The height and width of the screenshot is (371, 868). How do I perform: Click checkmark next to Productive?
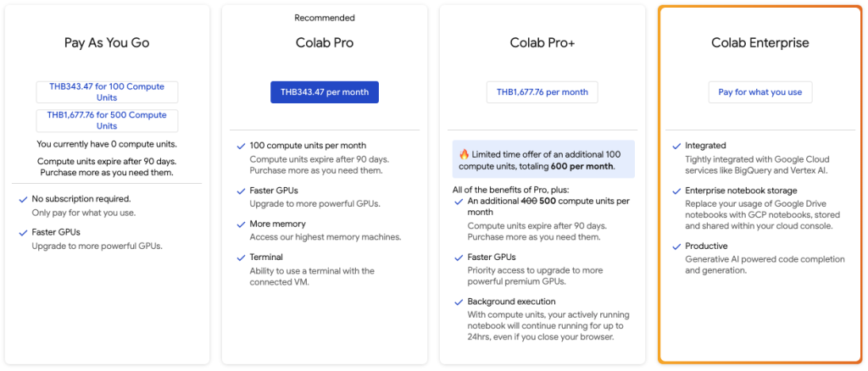click(676, 246)
